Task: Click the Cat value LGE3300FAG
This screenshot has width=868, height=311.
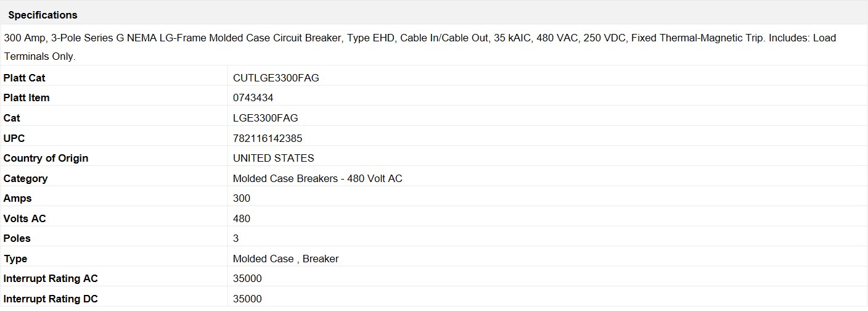Action: pyautogui.click(x=265, y=118)
